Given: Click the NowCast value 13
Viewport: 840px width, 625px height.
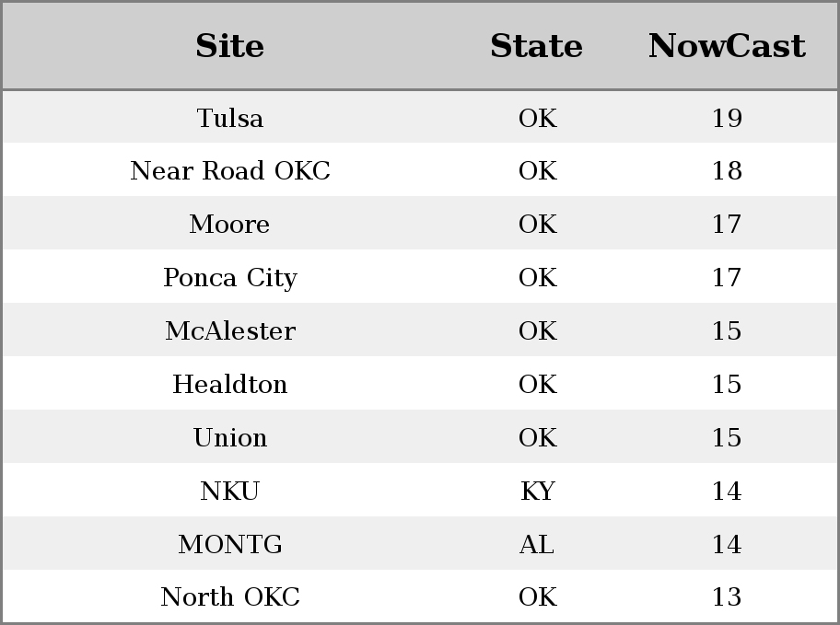Looking at the screenshot, I should [x=727, y=596].
